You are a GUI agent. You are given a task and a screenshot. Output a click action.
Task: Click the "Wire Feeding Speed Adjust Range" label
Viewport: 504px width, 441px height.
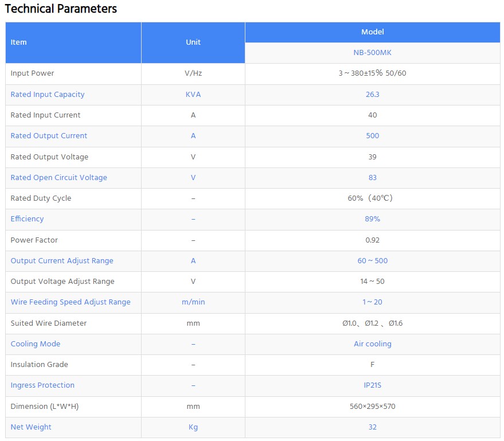(71, 302)
